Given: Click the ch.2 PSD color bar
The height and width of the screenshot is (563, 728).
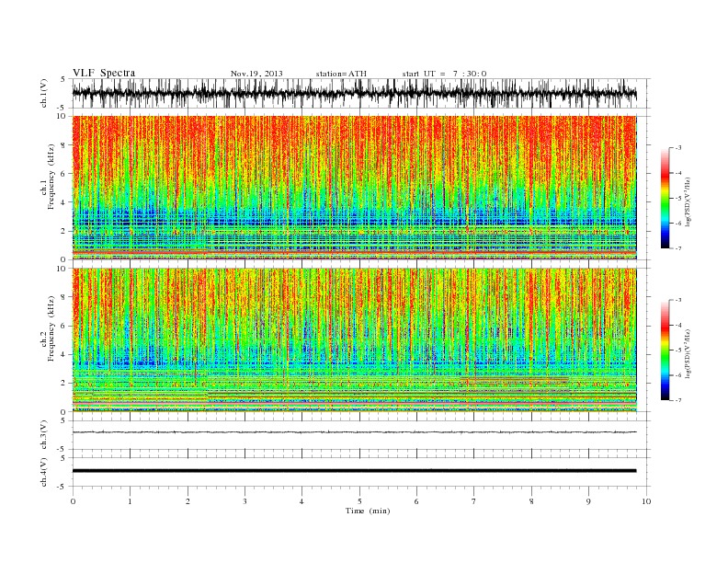Looking at the screenshot, I should coord(665,350).
